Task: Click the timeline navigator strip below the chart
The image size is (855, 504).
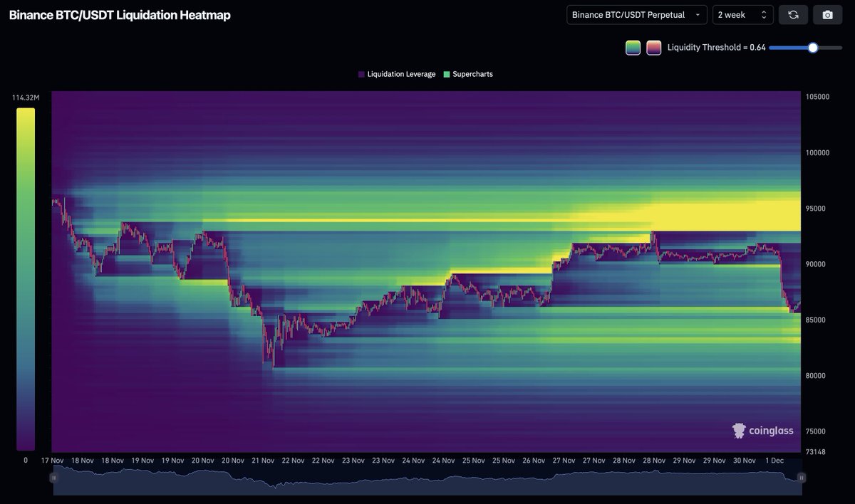Action: pos(427,481)
